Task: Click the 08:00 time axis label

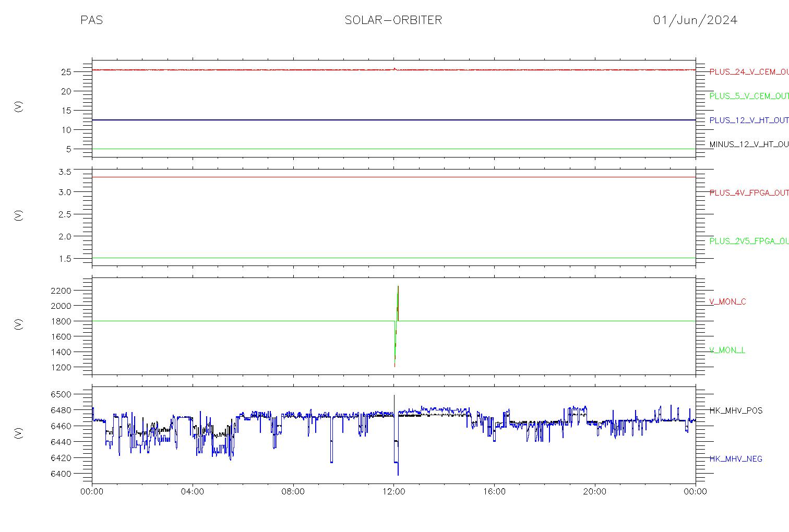Action: tap(293, 492)
